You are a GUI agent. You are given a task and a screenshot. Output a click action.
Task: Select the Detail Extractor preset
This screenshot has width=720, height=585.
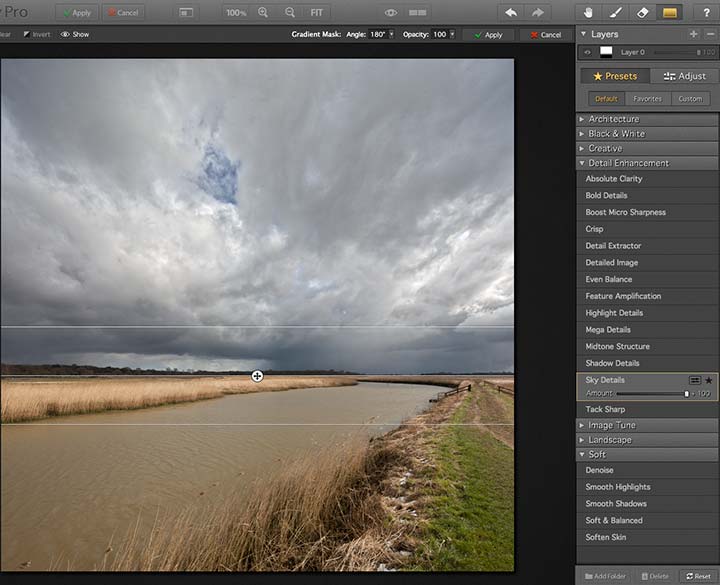tap(647, 246)
